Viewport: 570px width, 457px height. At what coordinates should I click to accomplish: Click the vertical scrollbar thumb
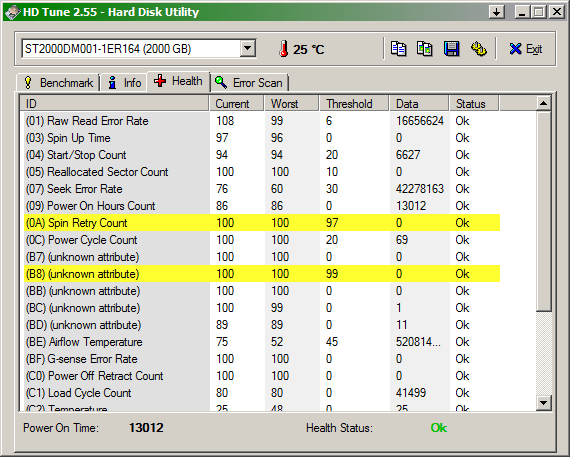pos(543,211)
